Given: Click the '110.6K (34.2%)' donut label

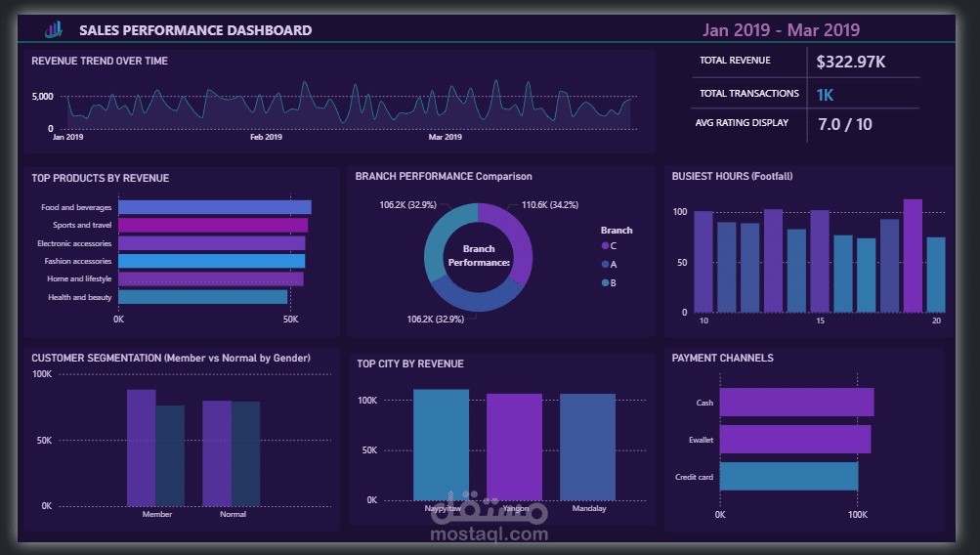Looking at the screenshot, I should [550, 205].
